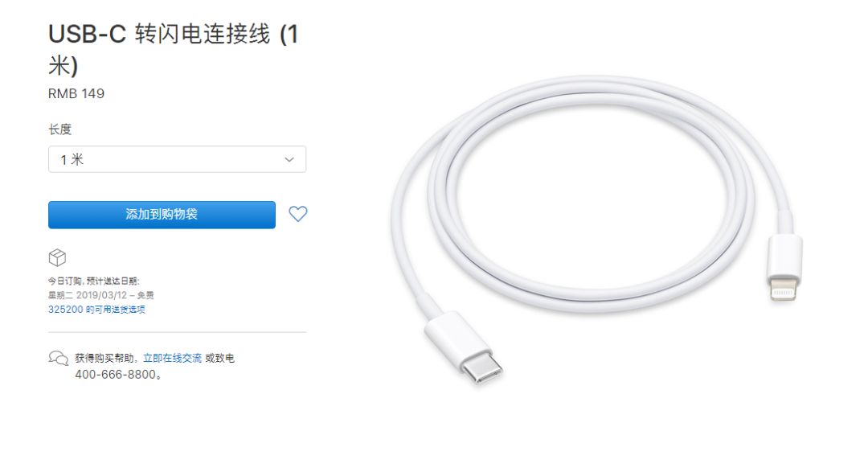Click the shipping box icon
The width and height of the screenshot is (868, 468).
57,257
